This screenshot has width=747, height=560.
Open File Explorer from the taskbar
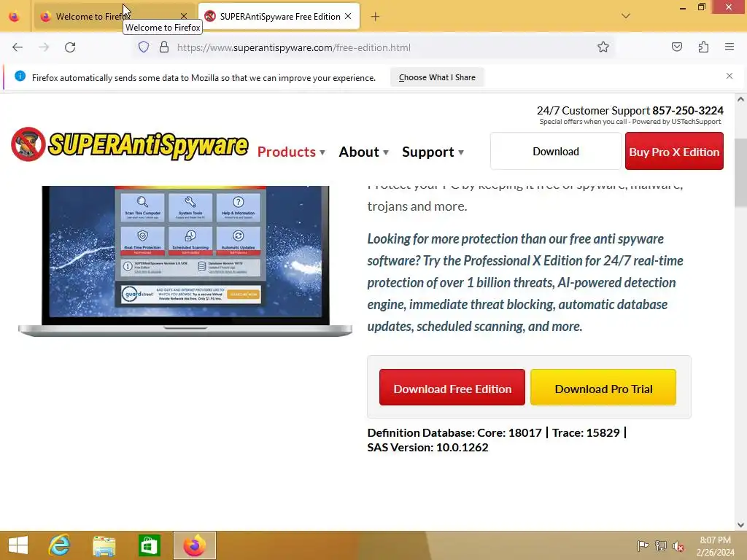[x=104, y=545]
